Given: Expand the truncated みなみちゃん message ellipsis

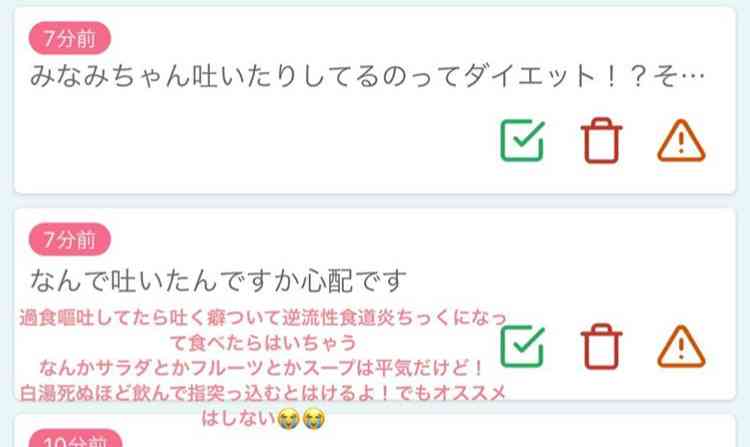Looking at the screenshot, I should (694, 76).
